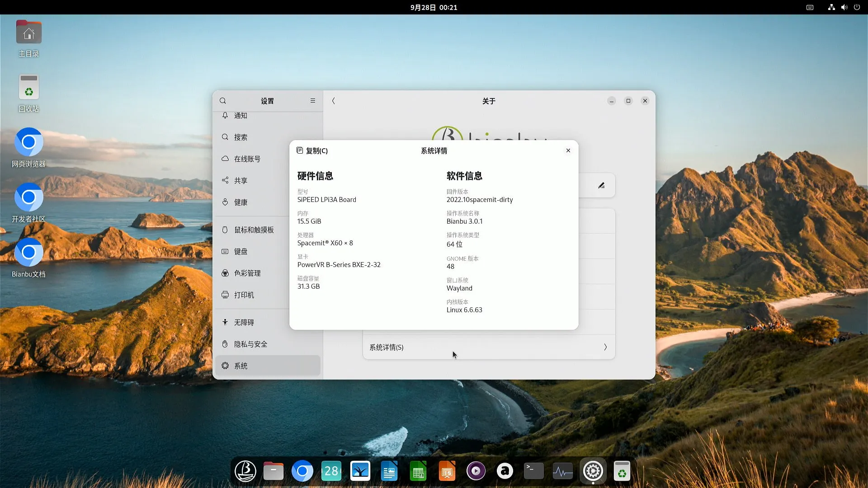Close the 系统详情 dialog
868x488 pixels.
(568, 150)
